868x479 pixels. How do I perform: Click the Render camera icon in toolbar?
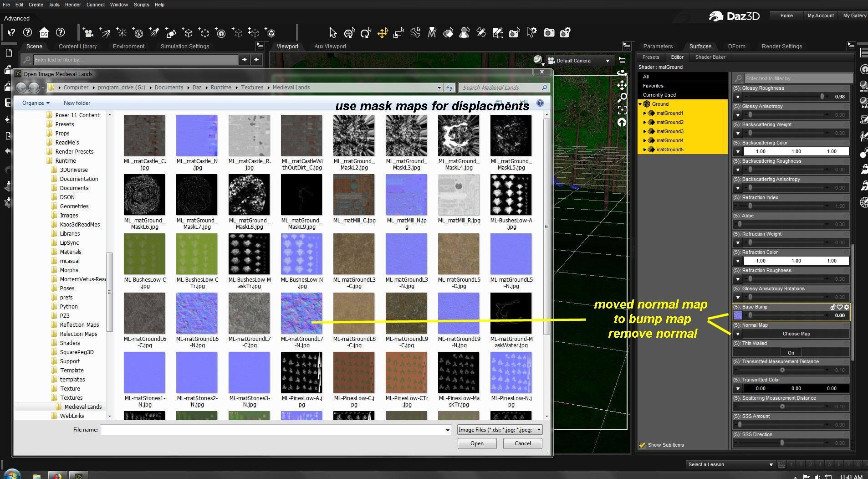pos(549,33)
